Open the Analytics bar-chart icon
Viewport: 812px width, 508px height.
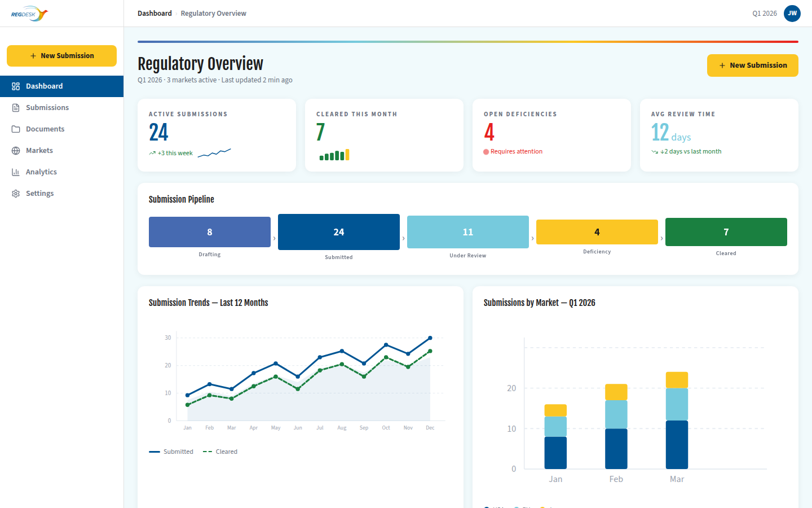coord(16,172)
